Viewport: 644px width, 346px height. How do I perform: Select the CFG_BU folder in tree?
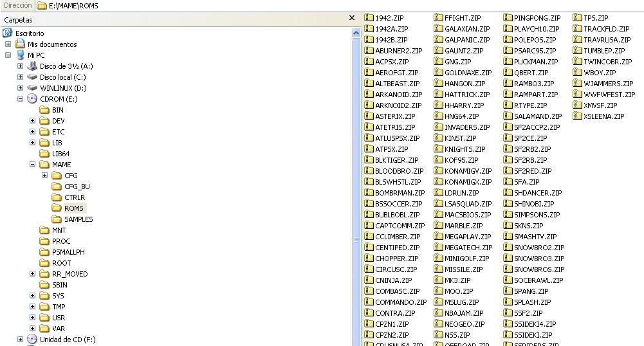click(x=77, y=187)
